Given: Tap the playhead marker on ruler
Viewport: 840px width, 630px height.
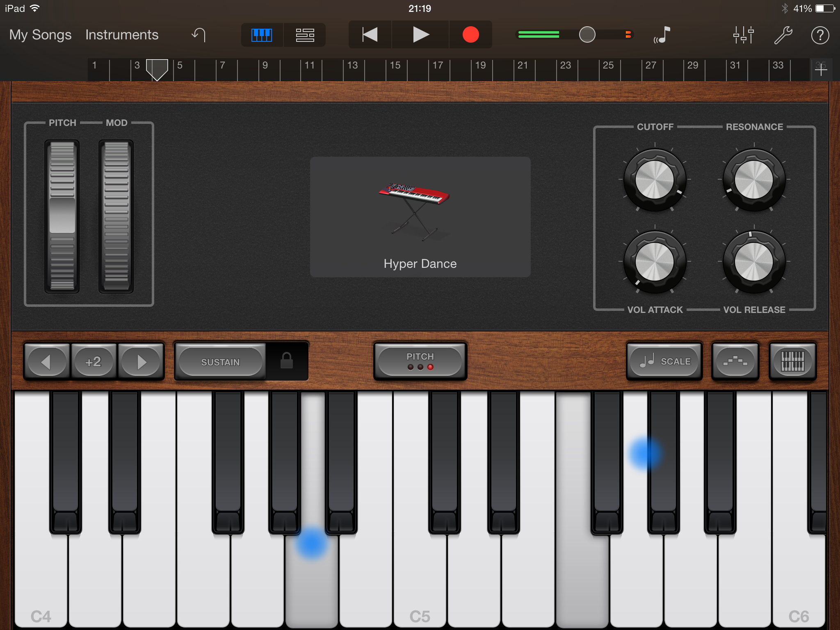Looking at the screenshot, I should (x=157, y=70).
